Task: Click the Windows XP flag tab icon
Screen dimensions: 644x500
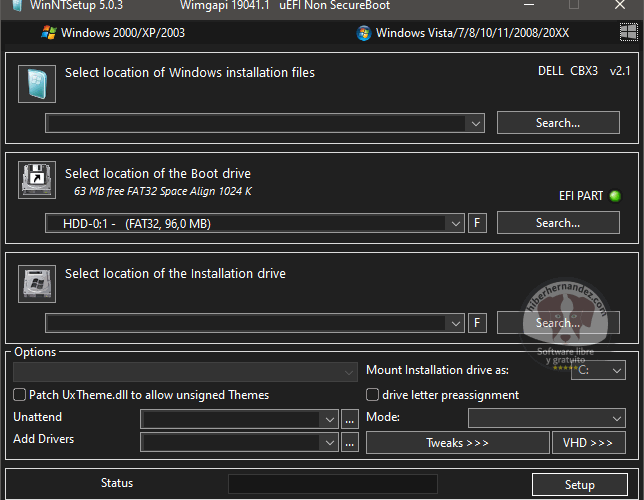Action: click(x=49, y=32)
